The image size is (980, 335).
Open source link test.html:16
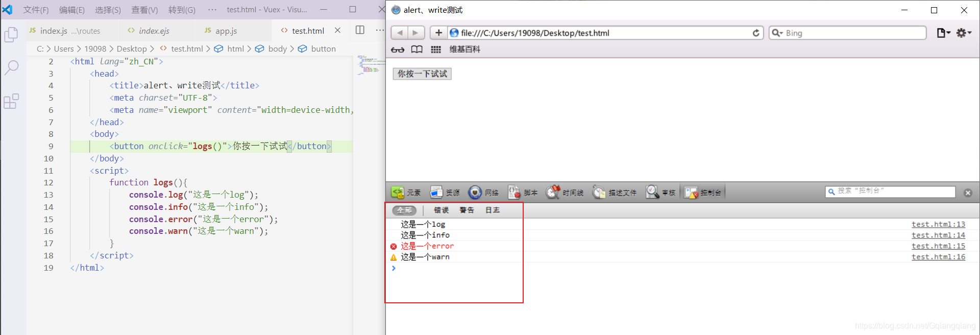(x=939, y=257)
